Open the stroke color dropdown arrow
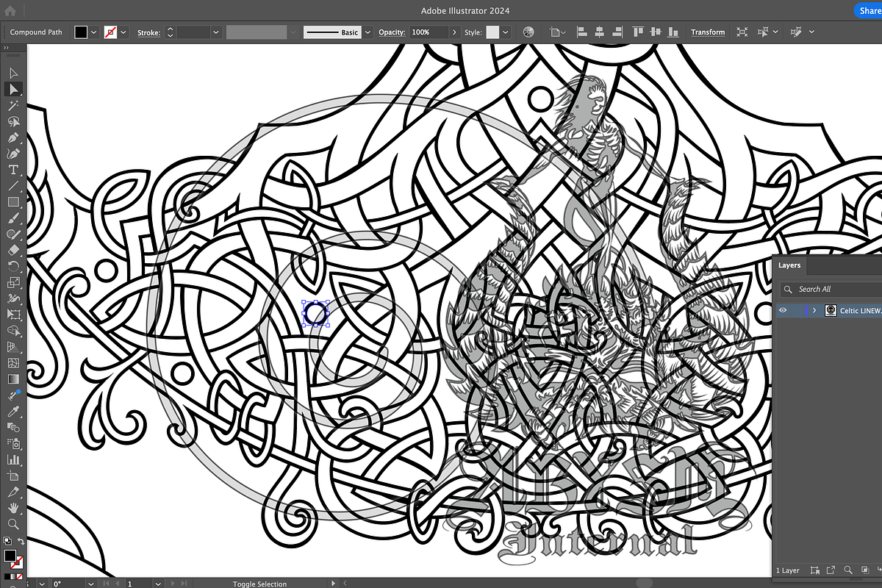The height and width of the screenshot is (588, 882). (123, 32)
